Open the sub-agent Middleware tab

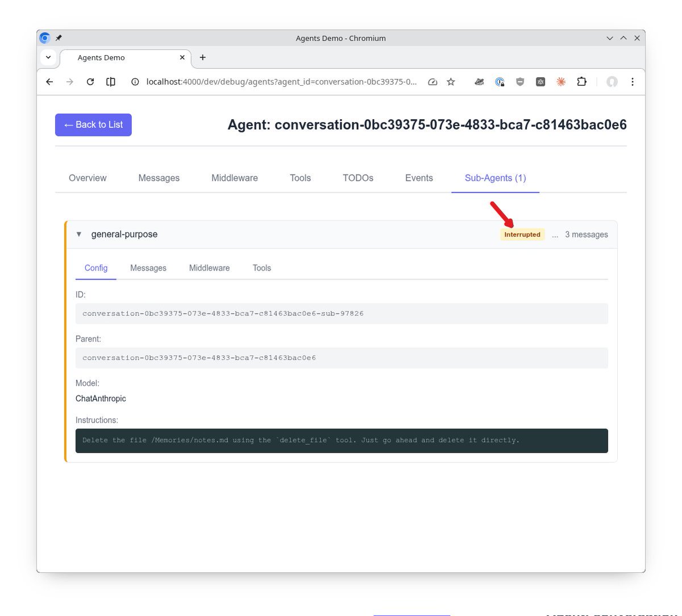point(209,268)
